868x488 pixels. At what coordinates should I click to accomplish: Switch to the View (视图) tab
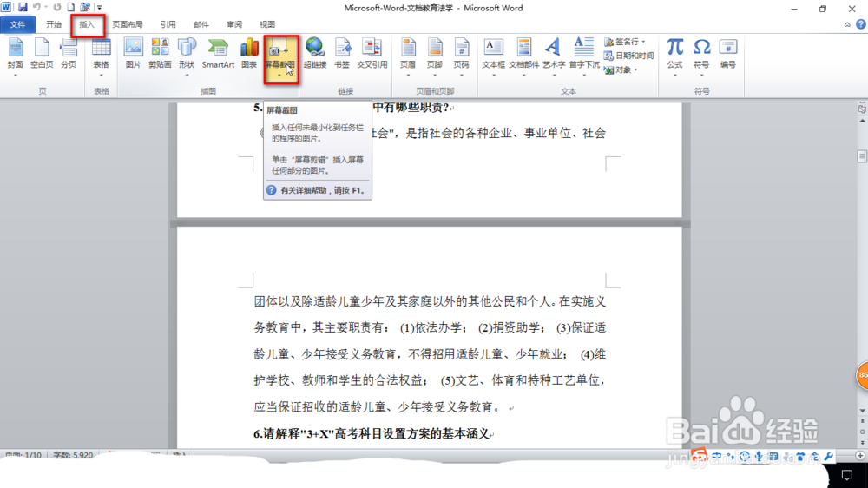tap(267, 24)
